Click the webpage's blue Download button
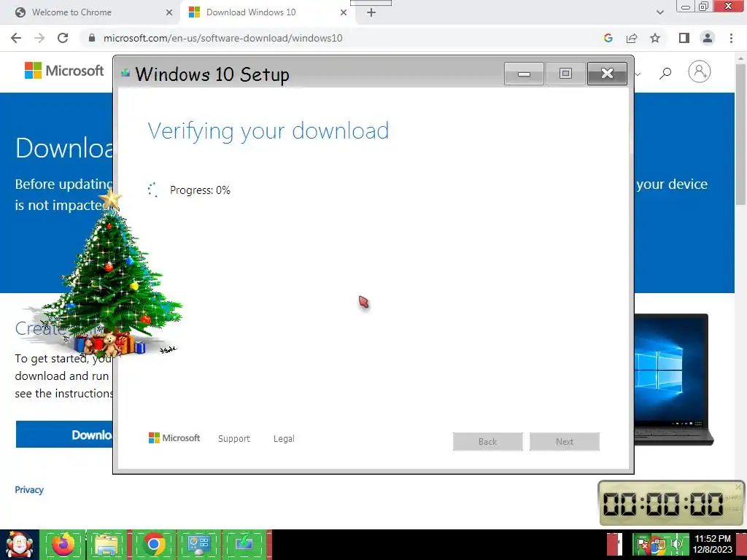This screenshot has height=560, width=747. pos(64,435)
